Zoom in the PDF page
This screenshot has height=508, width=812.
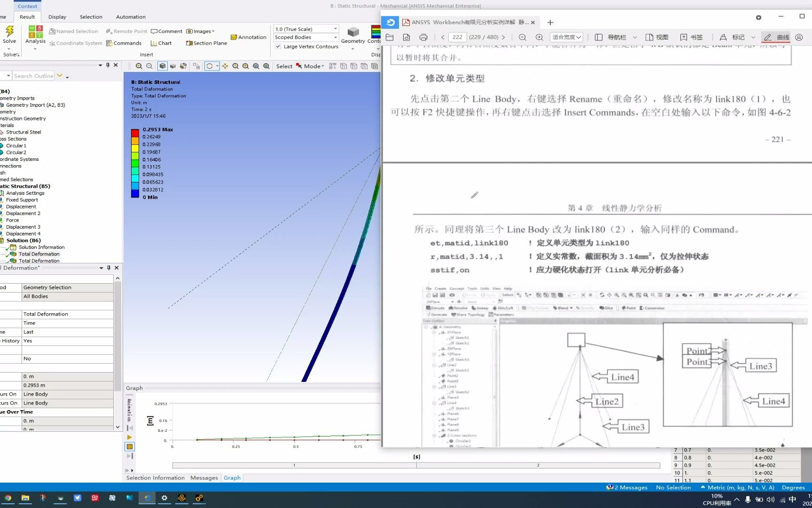[x=539, y=37]
